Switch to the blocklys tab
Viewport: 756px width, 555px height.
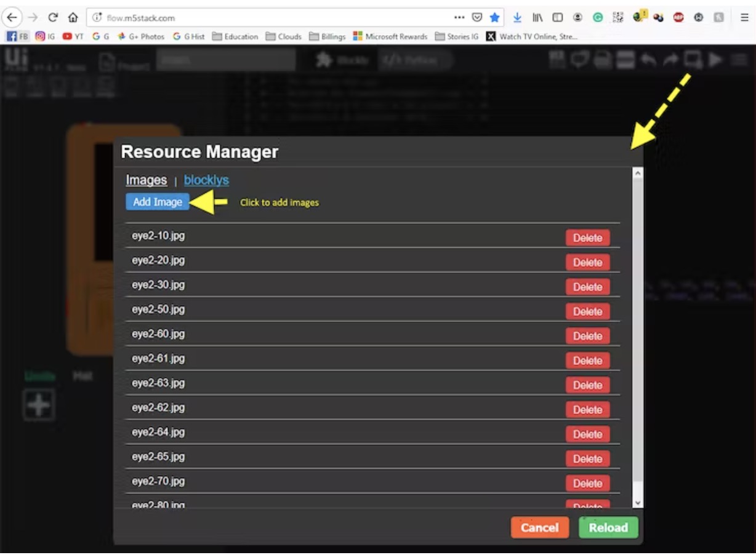pos(206,180)
